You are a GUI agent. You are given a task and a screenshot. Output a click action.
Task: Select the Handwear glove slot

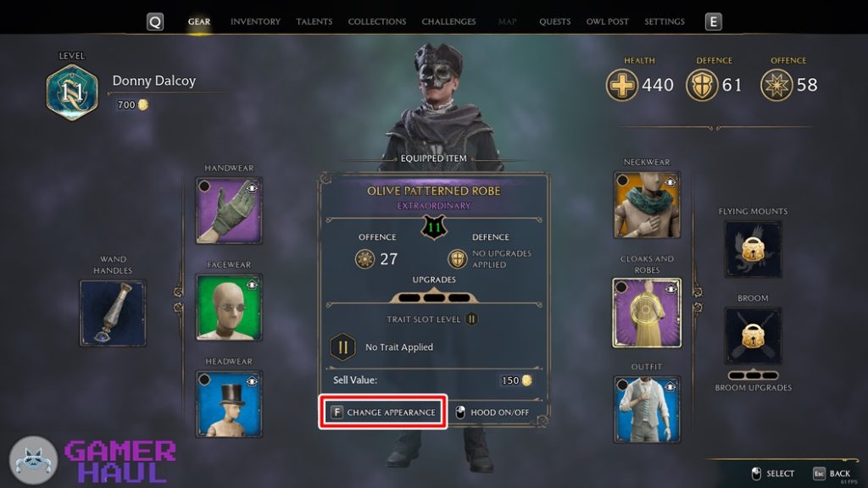click(x=229, y=210)
